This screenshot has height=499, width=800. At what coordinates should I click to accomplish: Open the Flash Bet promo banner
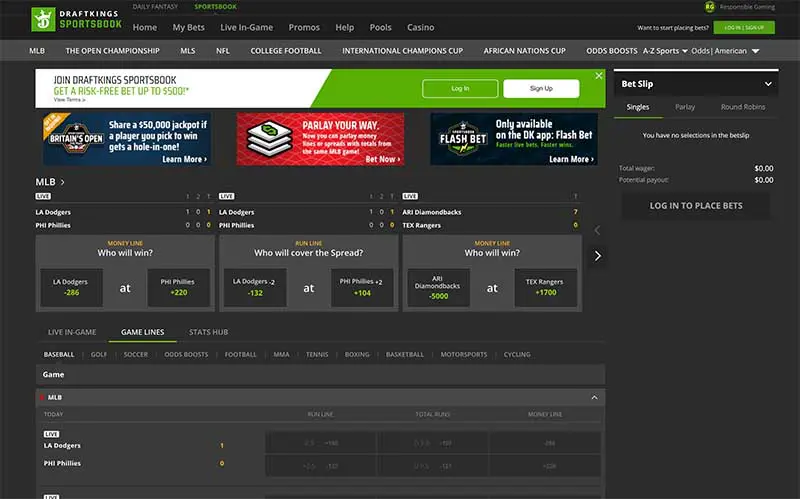coord(514,138)
